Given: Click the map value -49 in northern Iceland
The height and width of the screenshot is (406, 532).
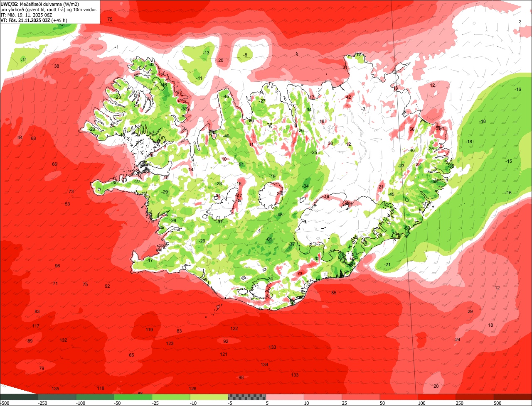Looking at the screenshot, I should 226,136.
